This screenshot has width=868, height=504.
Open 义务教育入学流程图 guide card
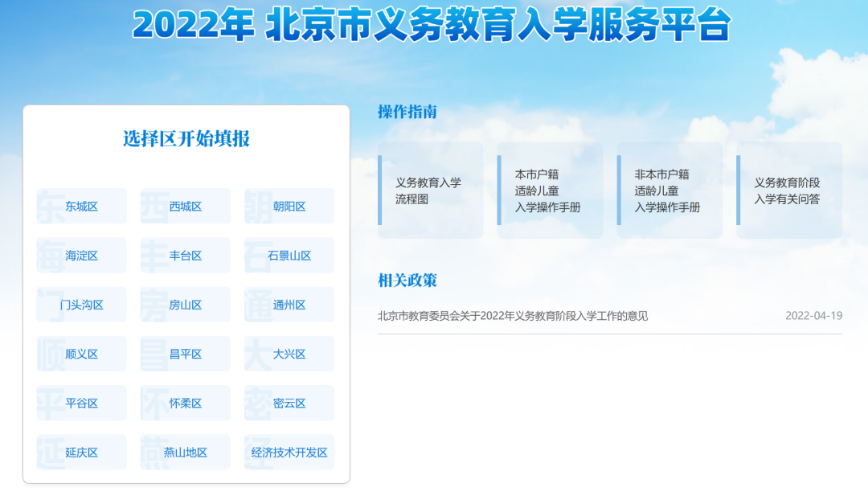click(x=431, y=191)
